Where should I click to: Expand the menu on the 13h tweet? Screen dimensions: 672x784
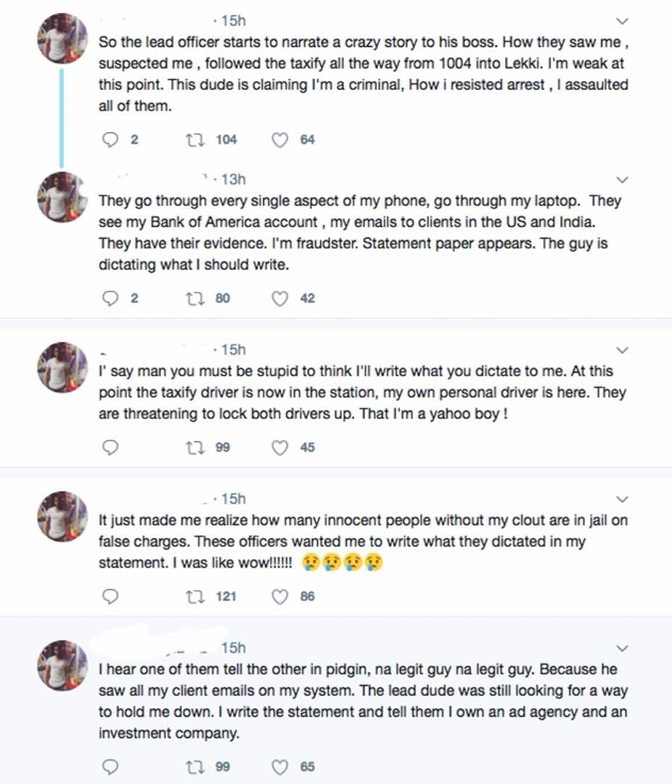coord(622,179)
